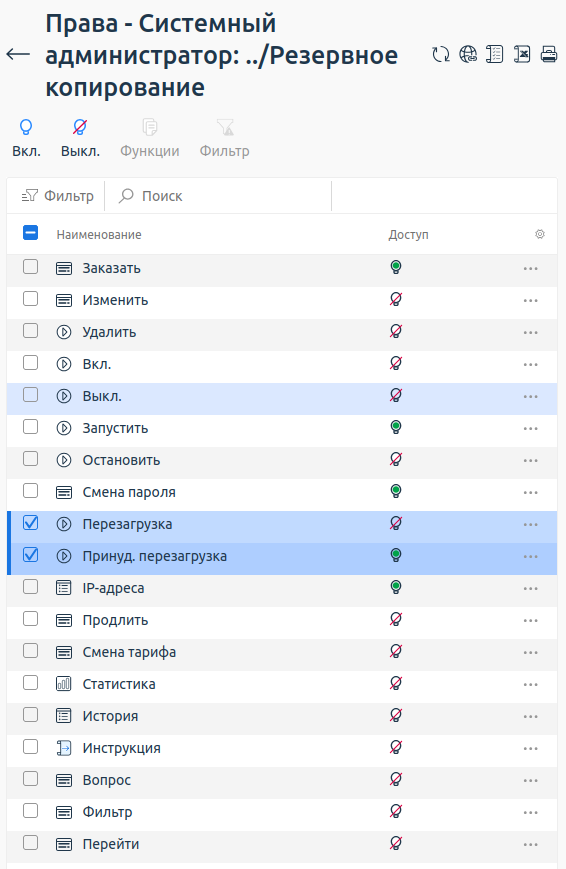Select the Смена тарифа row
566x869 pixels.
click(x=282, y=652)
